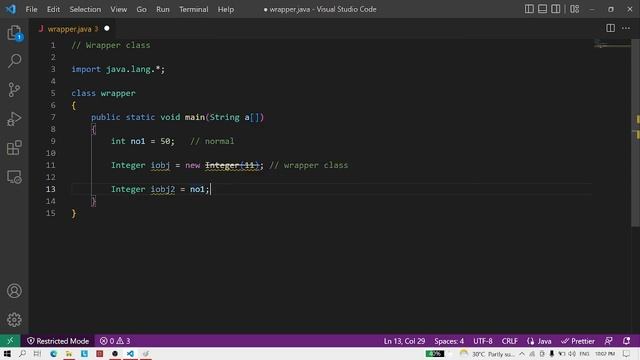Screen dimensions: 640x360
Task: Click the minimap code preview
Action: click(611, 44)
